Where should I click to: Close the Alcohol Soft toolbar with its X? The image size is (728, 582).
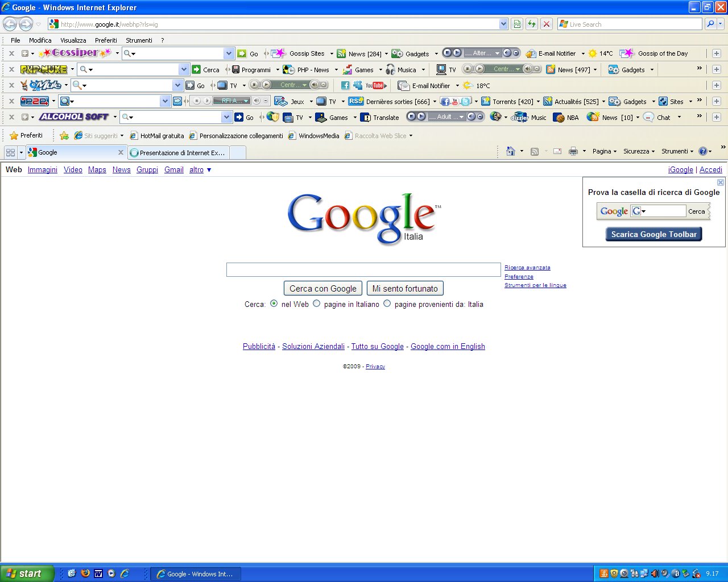[x=11, y=117]
